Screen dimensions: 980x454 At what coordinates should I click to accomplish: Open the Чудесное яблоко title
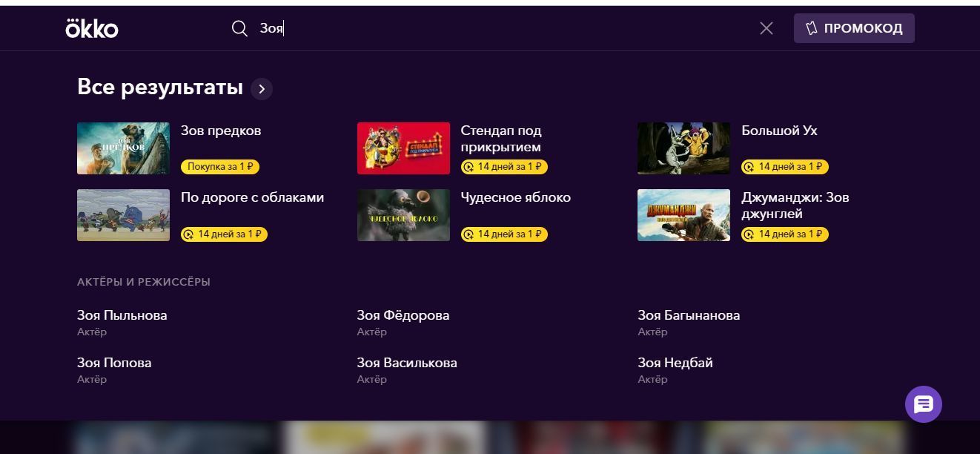click(516, 197)
